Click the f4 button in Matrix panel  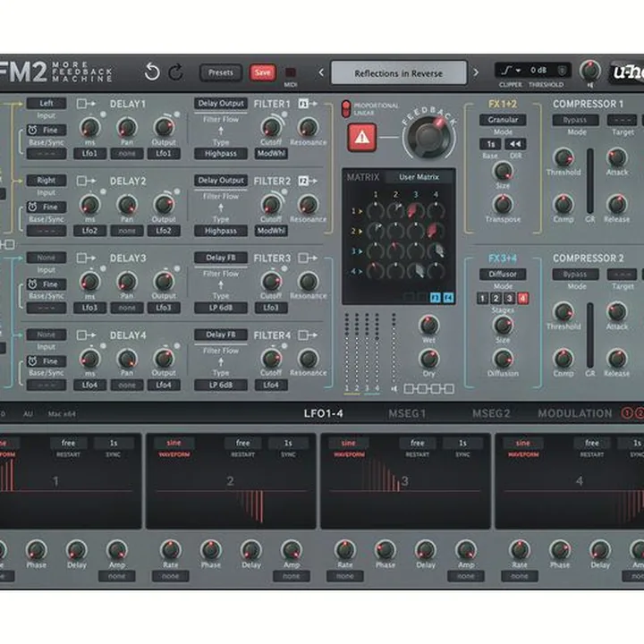(448, 297)
